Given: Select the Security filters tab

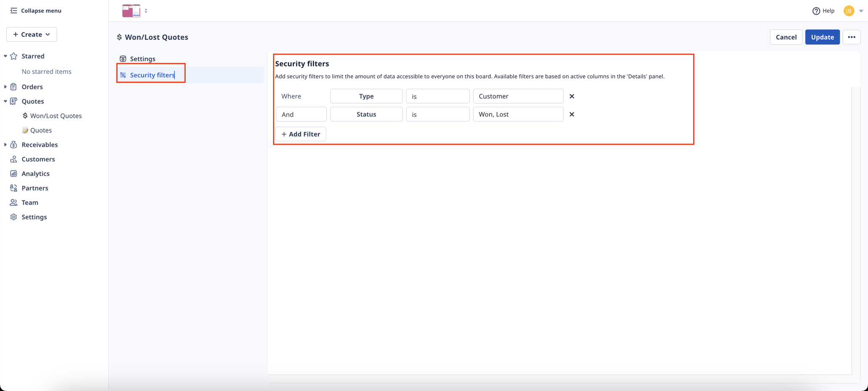Looking at the screenshot, I should click(x=152, y=75).
